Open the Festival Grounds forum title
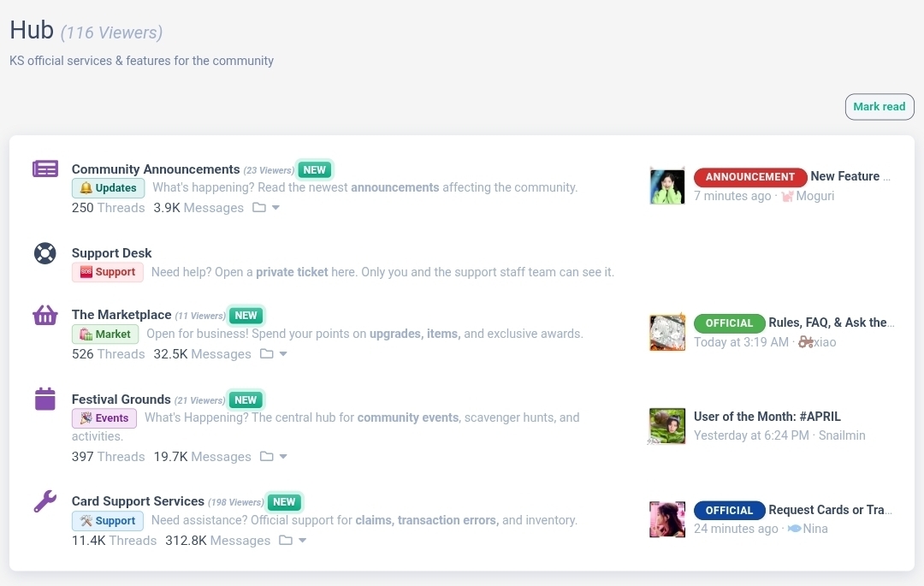This screenshot has width=924, height=586. [x=121, y=400]
